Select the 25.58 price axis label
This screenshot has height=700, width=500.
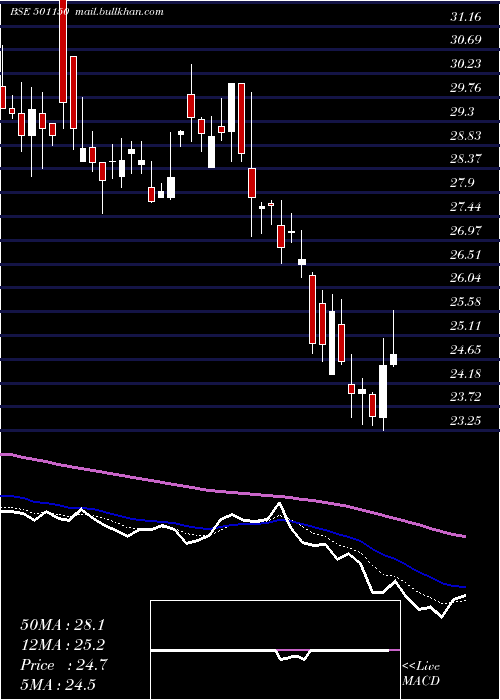pos(466,302)
